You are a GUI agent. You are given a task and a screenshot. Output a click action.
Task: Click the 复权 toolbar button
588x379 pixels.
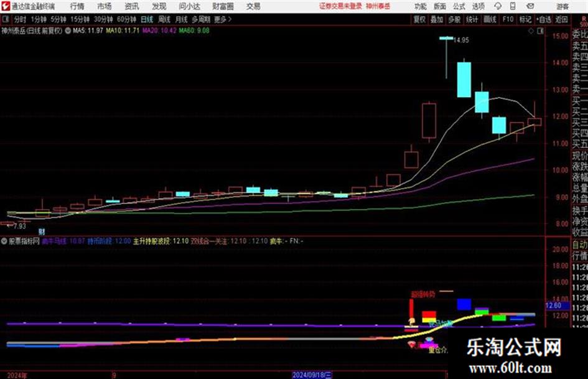(x=419, y=19)
